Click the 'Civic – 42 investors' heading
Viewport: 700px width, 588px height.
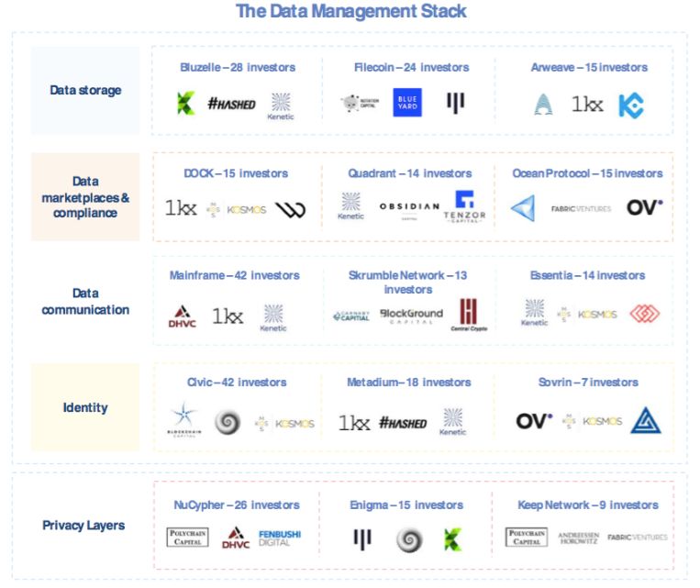tap(237, 383)
